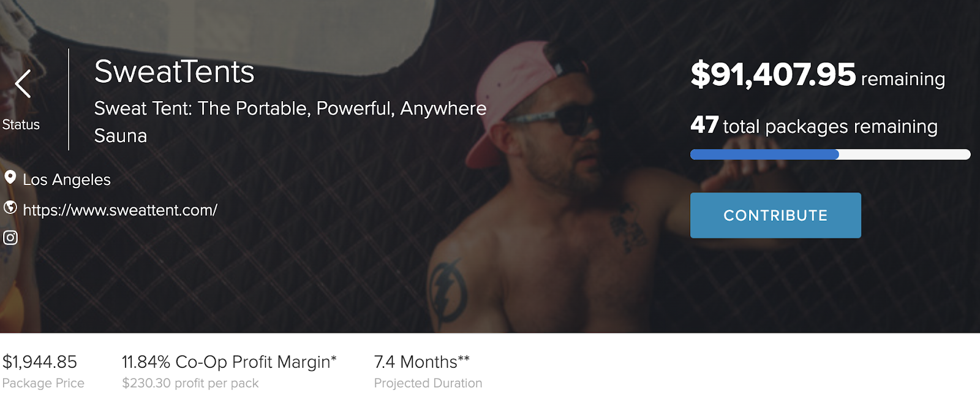Click the $230.30 profit per pack text
This screenshot has width=980, height=407.
click(x=190, y=383)
